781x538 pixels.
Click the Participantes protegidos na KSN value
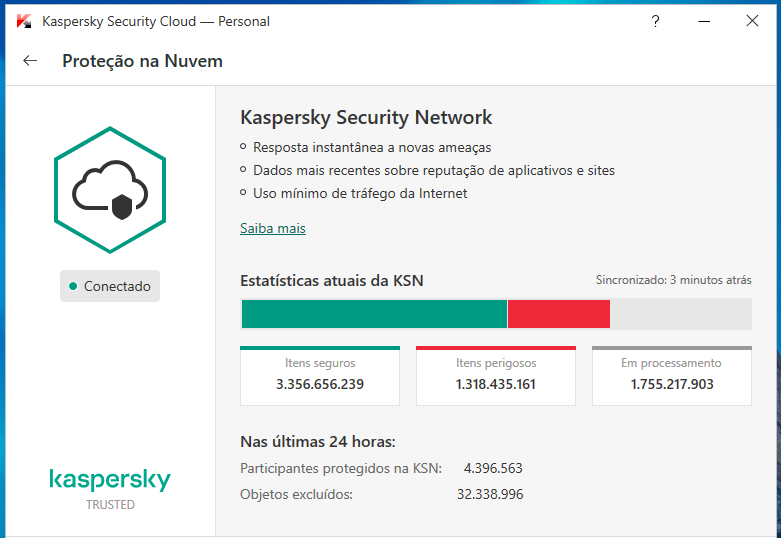(493, 468)
